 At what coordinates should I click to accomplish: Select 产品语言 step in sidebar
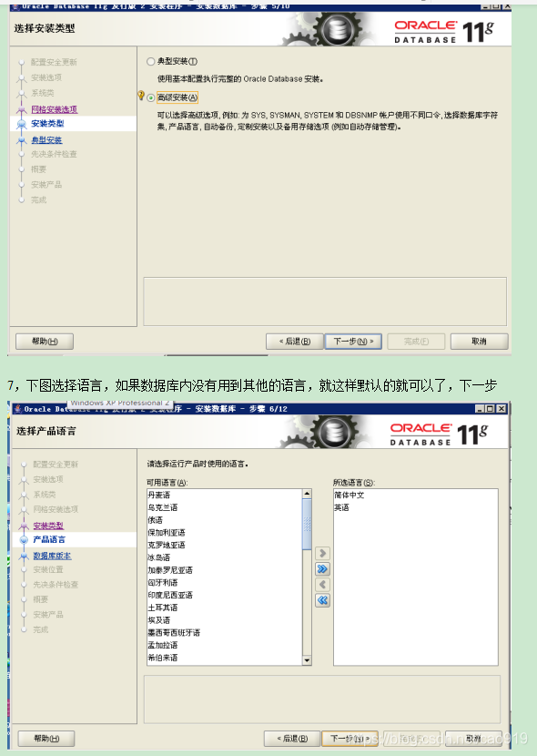pos(49,539)
